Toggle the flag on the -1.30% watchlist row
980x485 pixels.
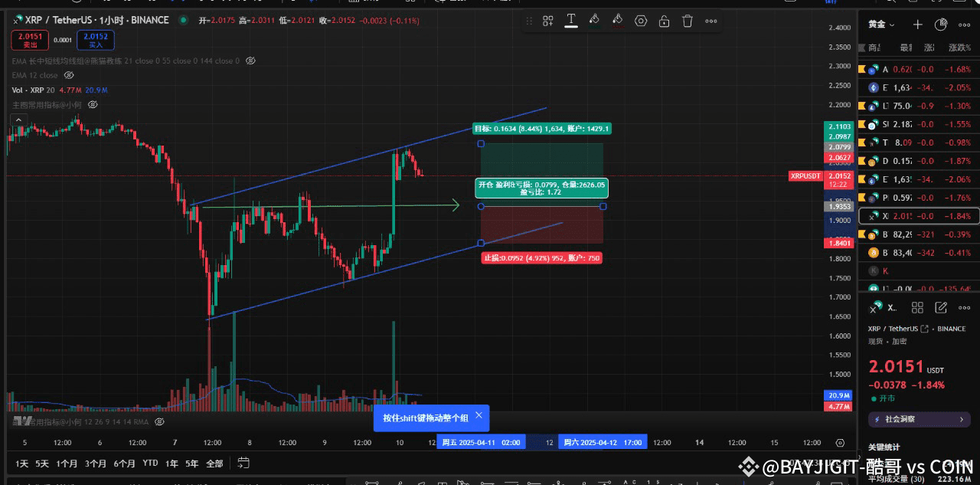[861, 106]
